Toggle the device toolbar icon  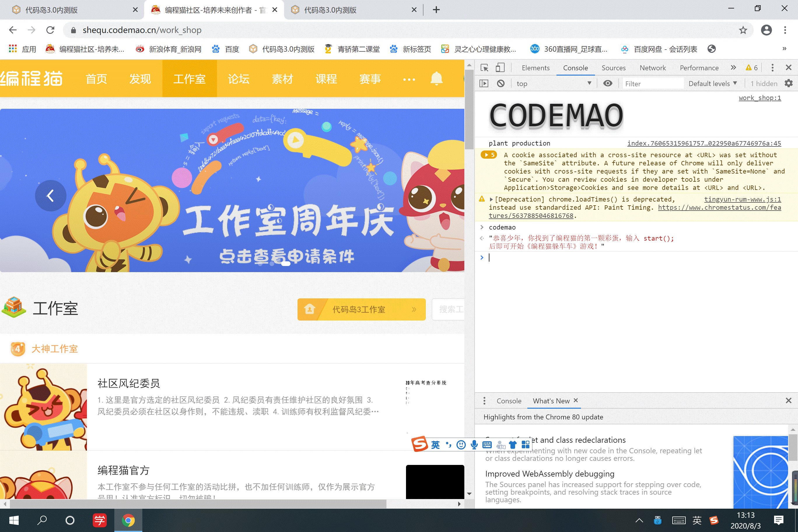(500, 67)
